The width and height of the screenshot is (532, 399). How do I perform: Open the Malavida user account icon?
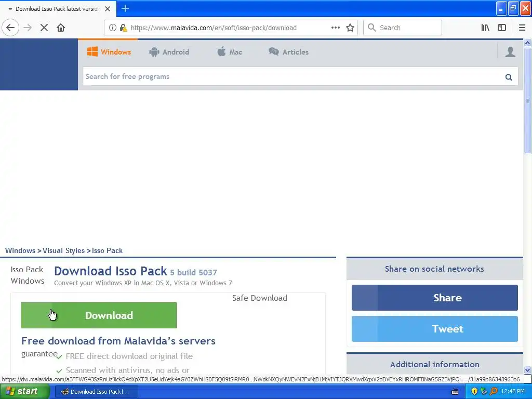(x=510, y=52)
